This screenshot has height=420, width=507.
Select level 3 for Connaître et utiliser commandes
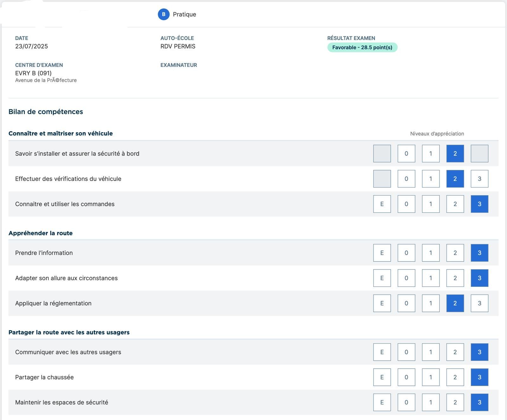pos(479,204)
